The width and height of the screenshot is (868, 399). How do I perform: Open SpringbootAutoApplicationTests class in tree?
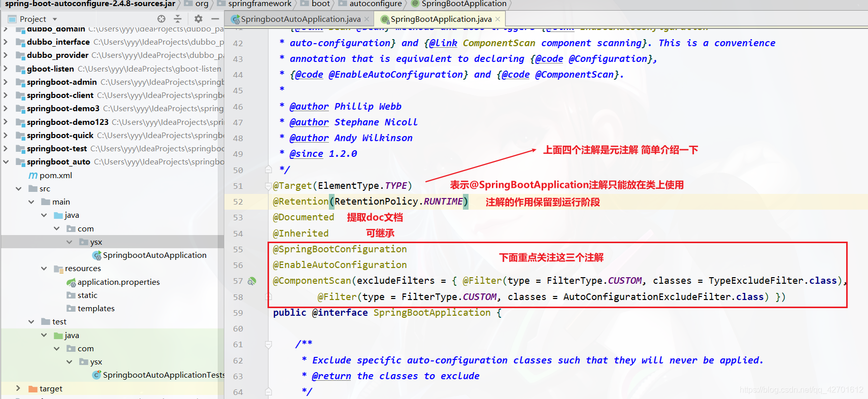tap(164, 375)
